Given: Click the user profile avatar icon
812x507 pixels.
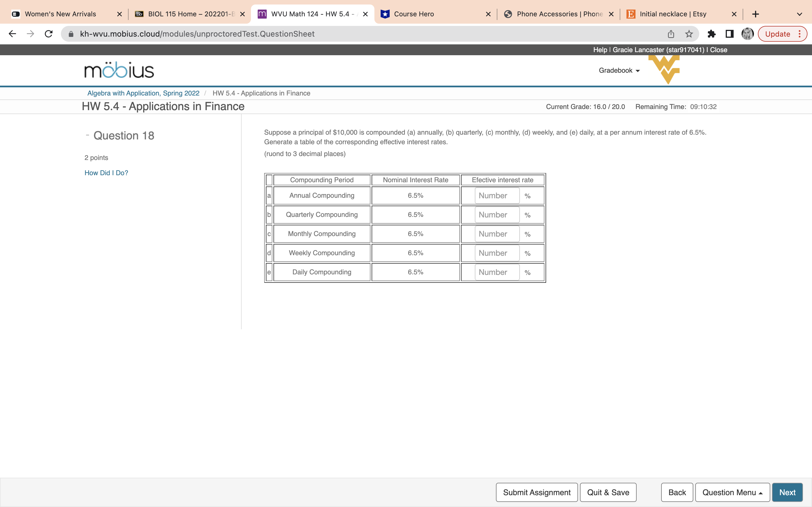Looking at the screenshot, I should click(x=747, y=34).
